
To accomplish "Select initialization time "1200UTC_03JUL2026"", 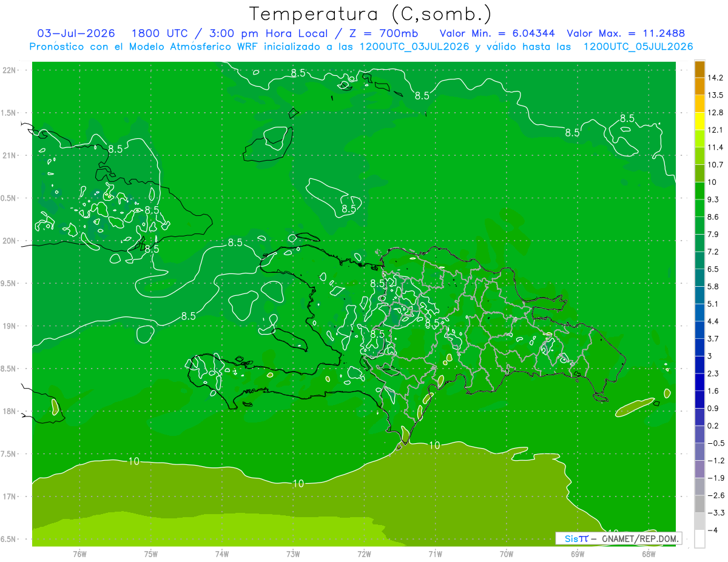I will coord(414,47).
